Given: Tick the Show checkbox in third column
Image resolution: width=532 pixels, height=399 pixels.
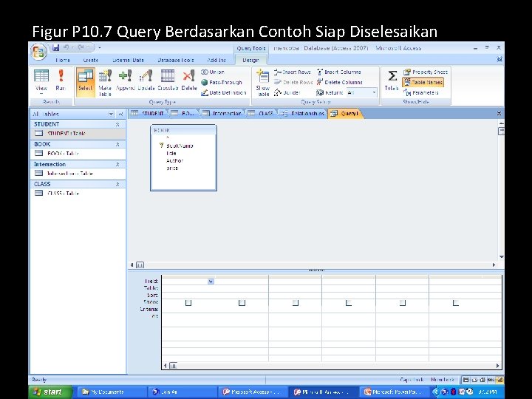Looking at the screenshot, I should 296,302.
